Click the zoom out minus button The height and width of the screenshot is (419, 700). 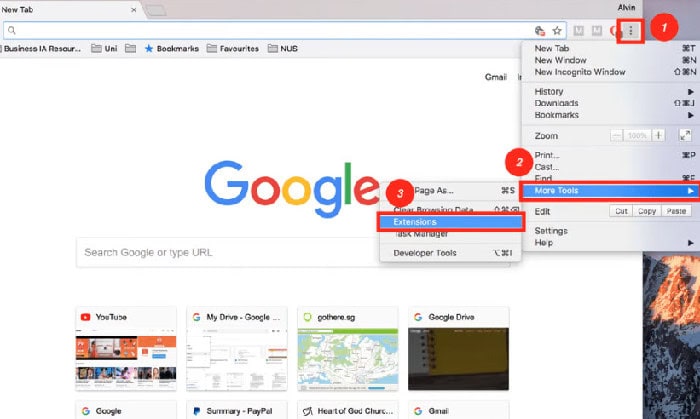[x=617, y=135]
